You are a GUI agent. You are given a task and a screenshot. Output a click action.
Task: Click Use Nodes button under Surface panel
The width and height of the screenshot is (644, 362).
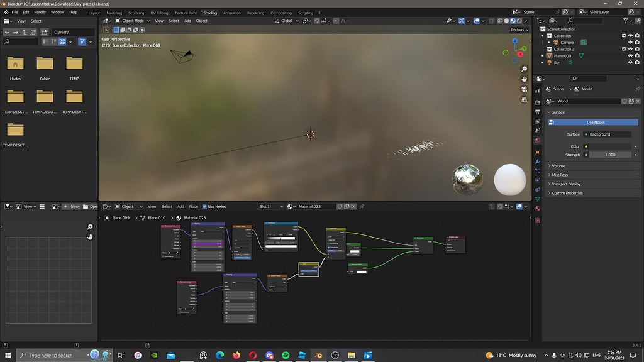595,122
